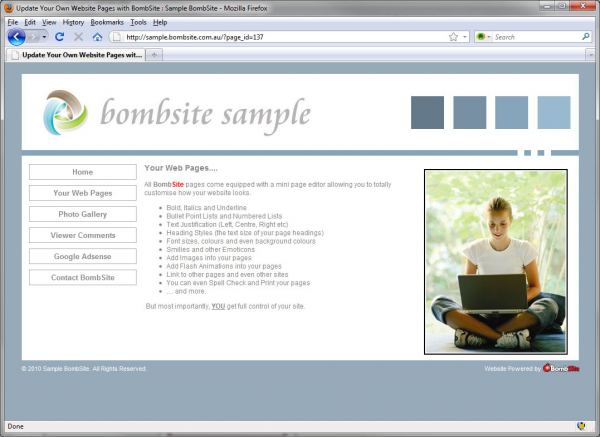Click the 'Your Web Pages....' heading
The width and height of the screenshot is (600, 437).
pos(181,168)
